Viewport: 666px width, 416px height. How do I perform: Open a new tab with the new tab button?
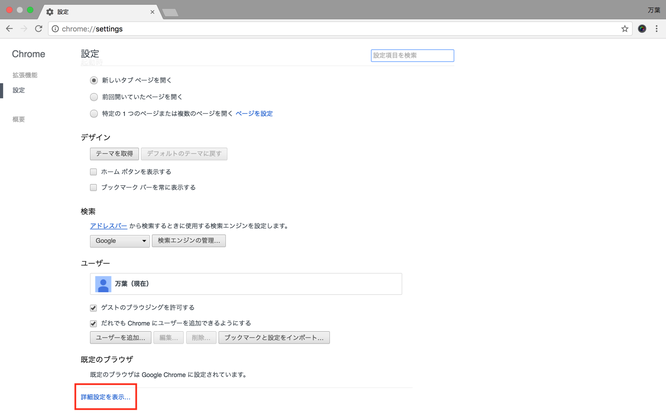(x=170, y=12)
